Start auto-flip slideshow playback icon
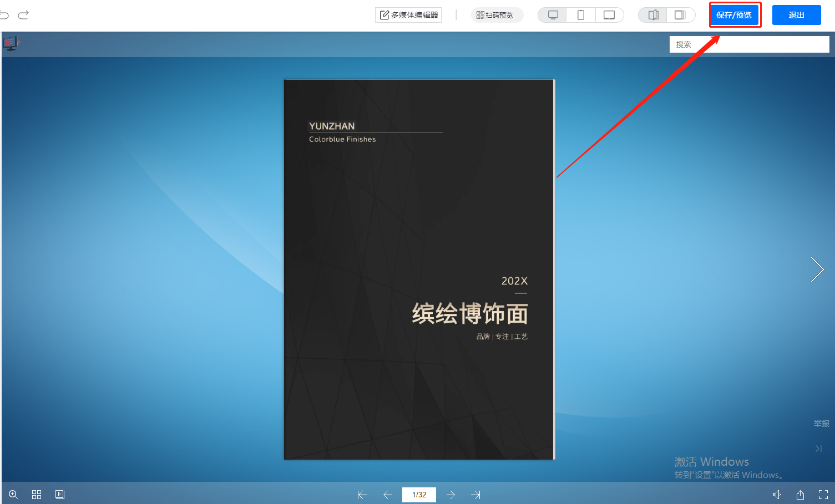This screenshot has height=504, width=835. [60, 495]
